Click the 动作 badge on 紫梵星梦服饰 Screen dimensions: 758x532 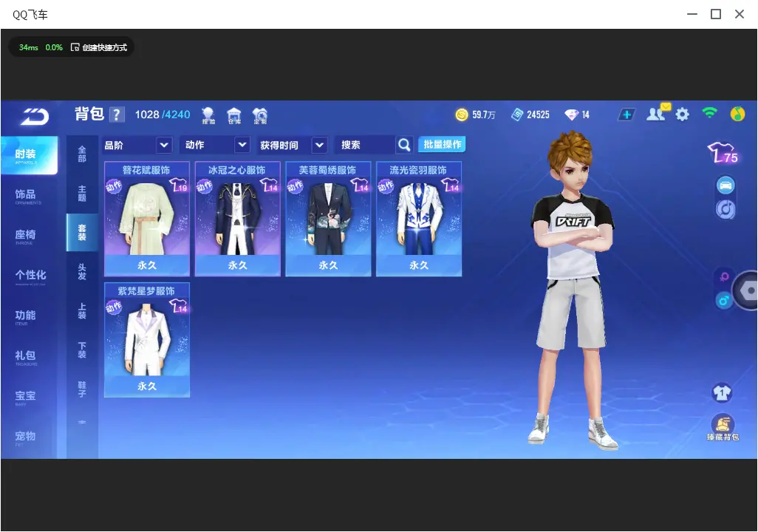pos(114,307)
